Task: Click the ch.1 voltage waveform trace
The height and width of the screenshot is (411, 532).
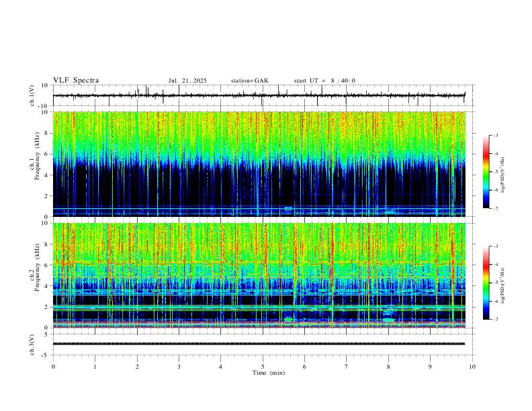Action: (259, 95)
